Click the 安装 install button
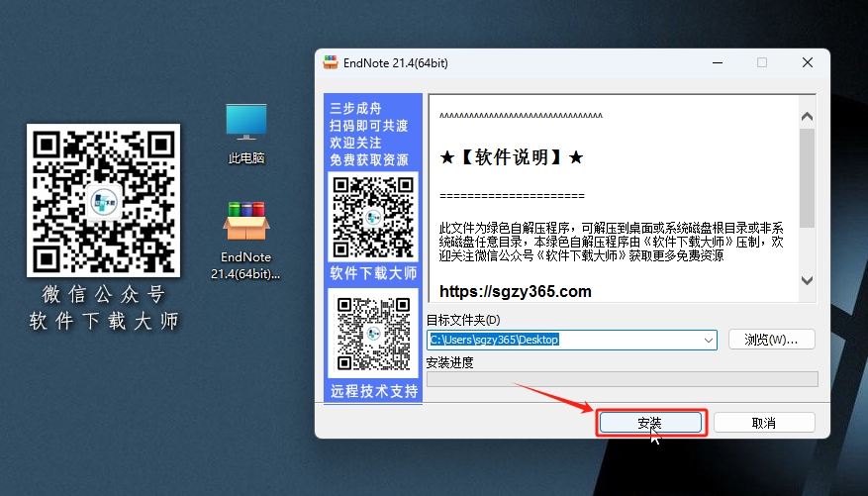Viewport: 868px width, 496px height. click(650, 423)
